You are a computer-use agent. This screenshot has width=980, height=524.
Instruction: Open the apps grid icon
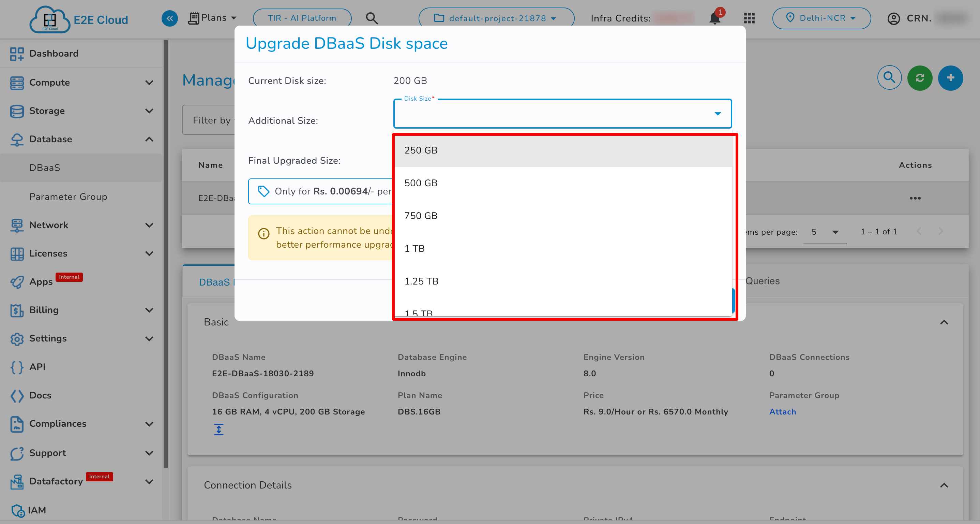749,18
